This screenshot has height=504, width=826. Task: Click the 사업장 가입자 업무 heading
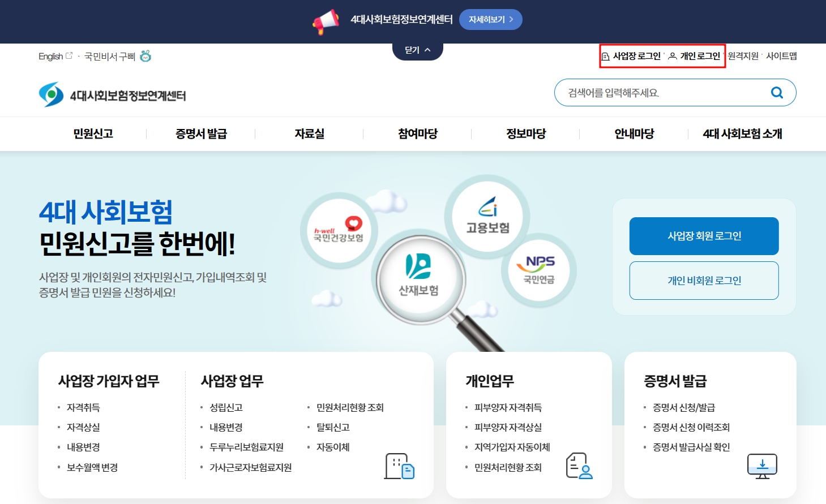(109, 381)
